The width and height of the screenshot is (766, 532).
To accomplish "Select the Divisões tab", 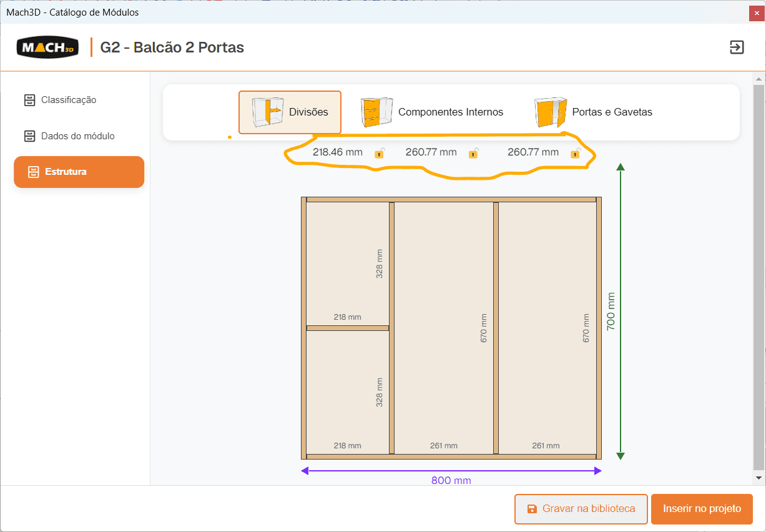I will click(290, 112).
